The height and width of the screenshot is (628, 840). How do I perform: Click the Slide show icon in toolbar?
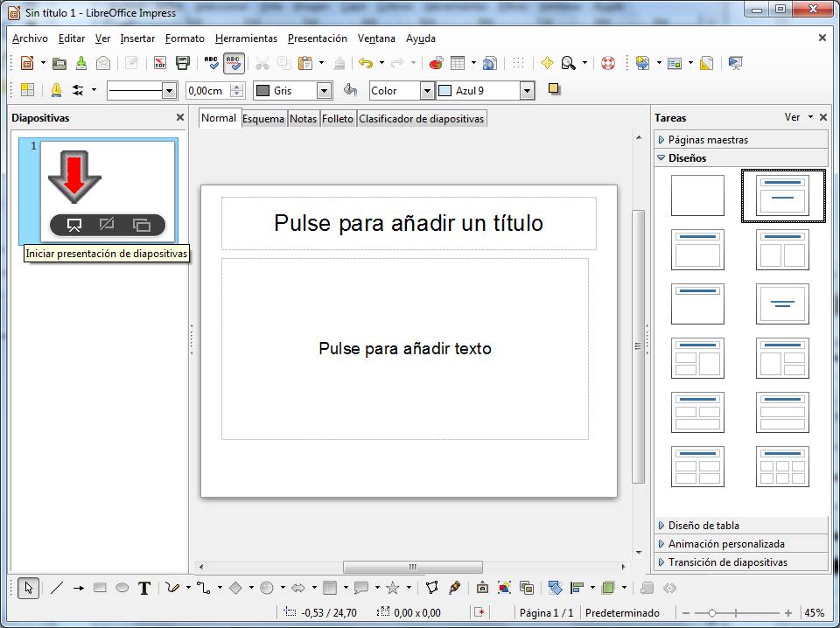[x=736, y=63]
